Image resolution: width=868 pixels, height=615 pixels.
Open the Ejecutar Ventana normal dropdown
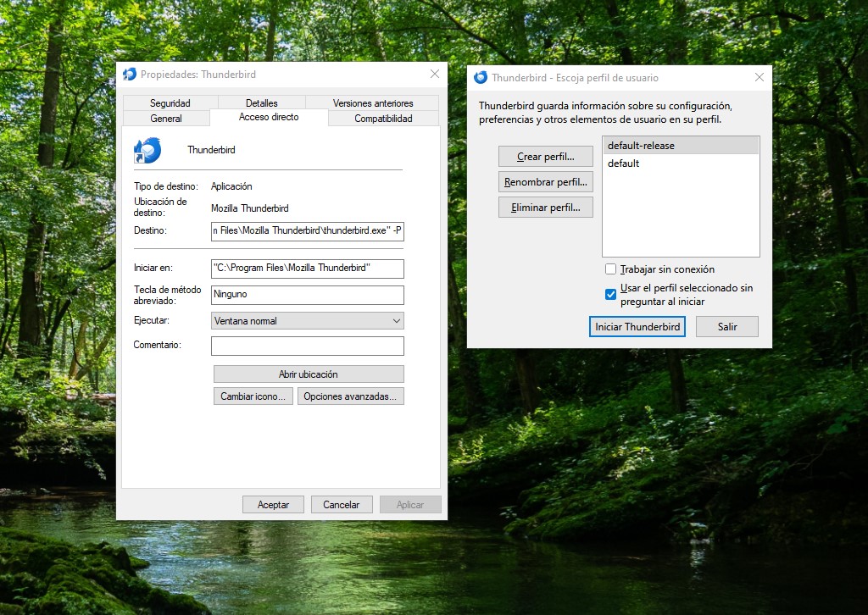click(307, 321)
